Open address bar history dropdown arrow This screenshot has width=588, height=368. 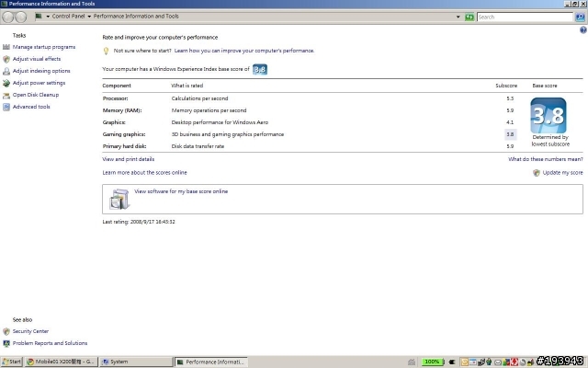[x=458, y=17]
